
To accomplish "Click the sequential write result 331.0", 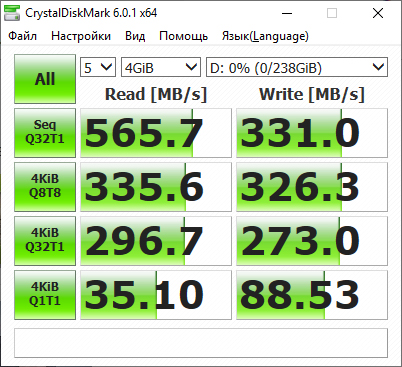I will [x=312, y=133].
